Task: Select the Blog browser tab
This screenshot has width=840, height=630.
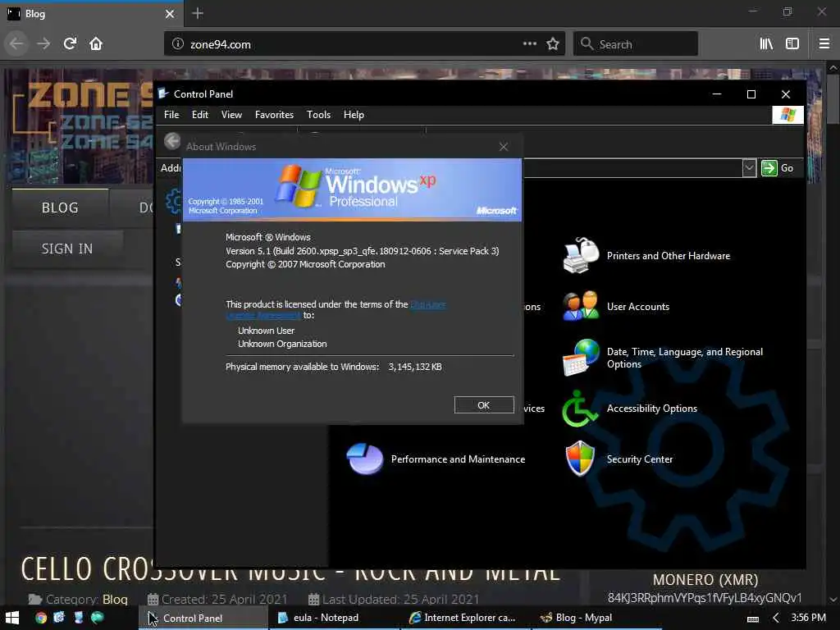Action: (x=91, y=13)
